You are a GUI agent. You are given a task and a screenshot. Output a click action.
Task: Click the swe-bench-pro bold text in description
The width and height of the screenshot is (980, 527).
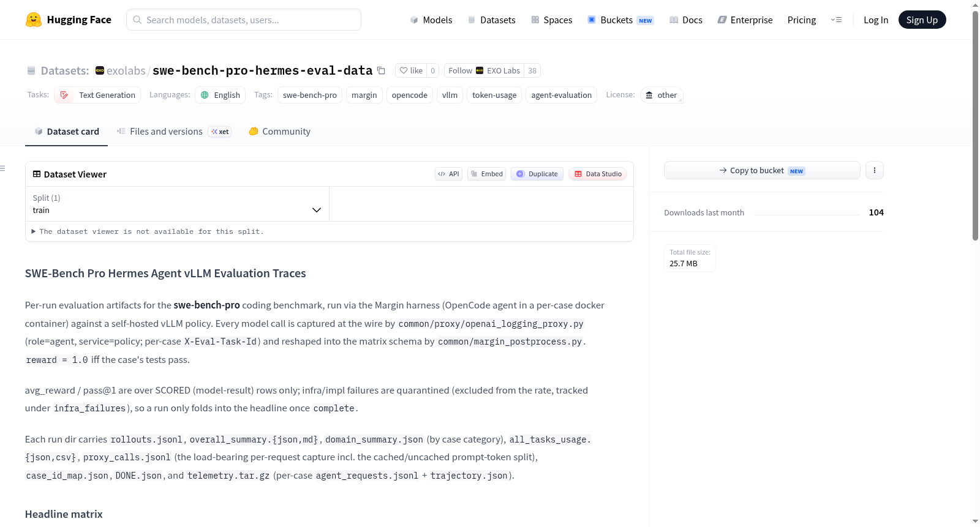(206, 305)
